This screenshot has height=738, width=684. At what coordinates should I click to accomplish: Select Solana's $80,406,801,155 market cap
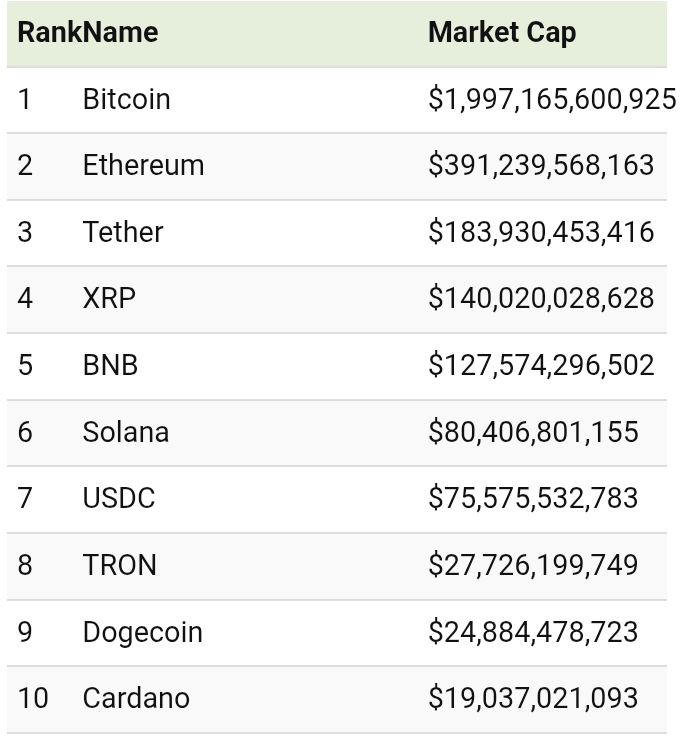coord(533,432)
